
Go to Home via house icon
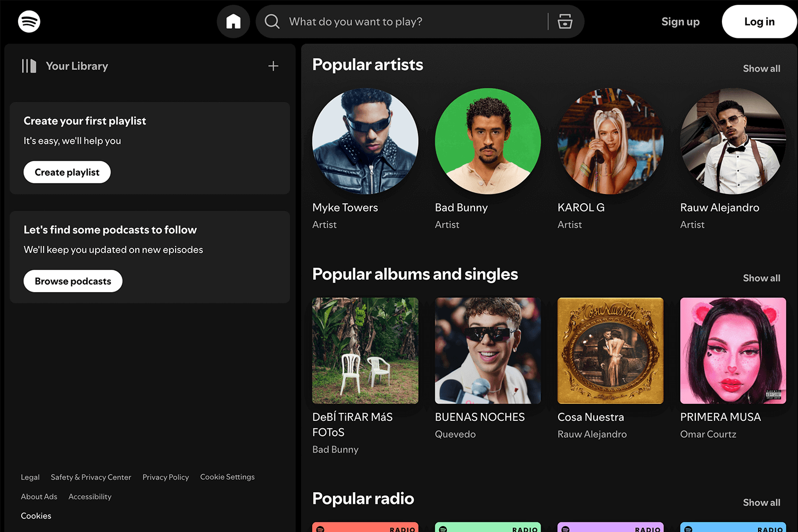(x=234, y=21)
